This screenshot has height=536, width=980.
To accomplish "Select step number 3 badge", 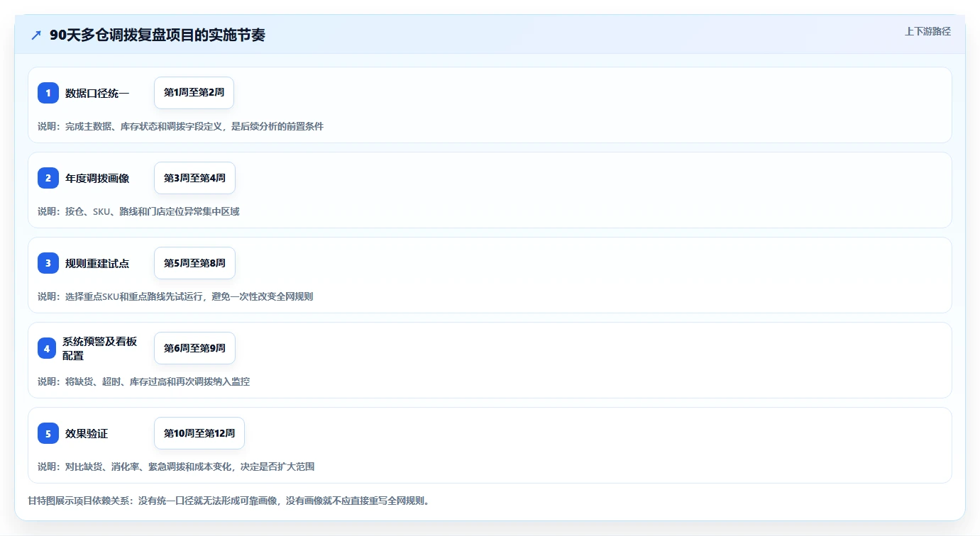I will (48, 263).
